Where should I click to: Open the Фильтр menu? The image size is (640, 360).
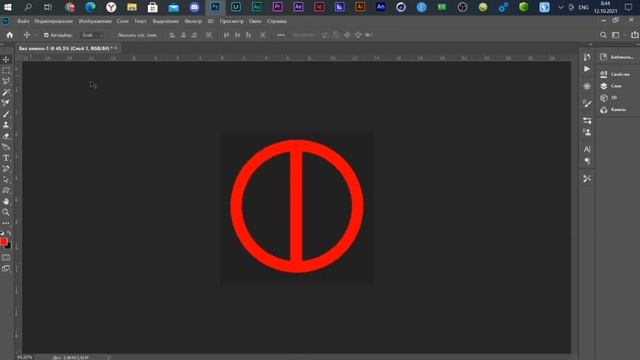coord(193,21)
